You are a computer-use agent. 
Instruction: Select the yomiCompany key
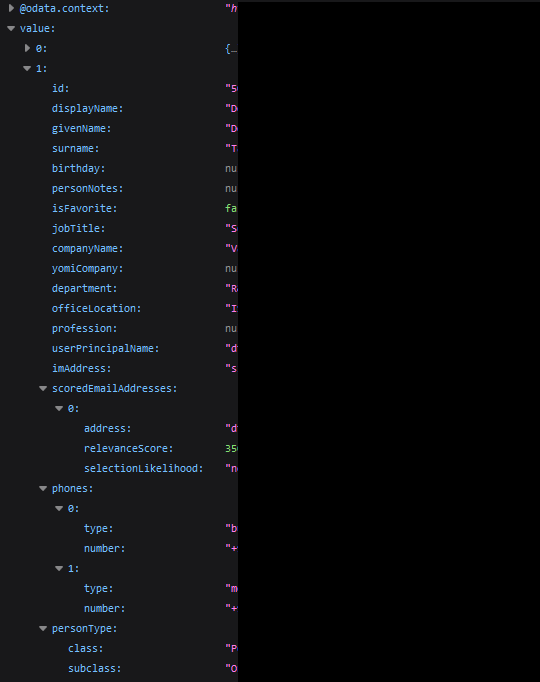(x=87, y=268)
